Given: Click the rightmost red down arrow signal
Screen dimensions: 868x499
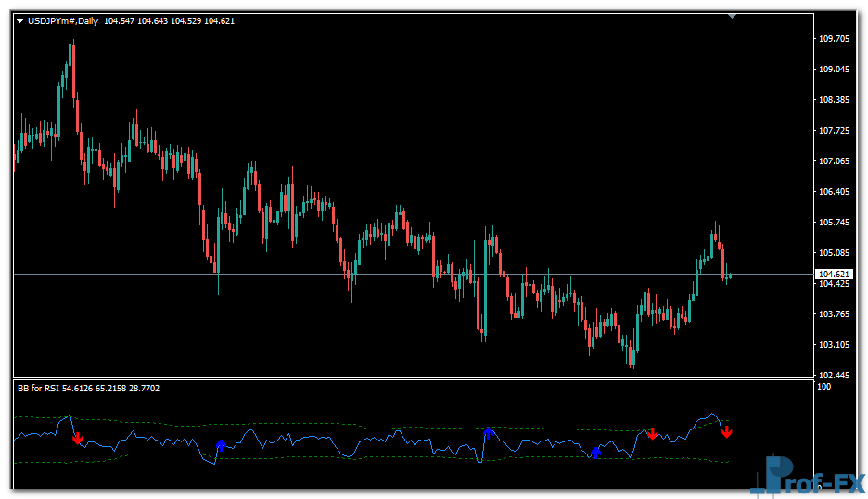Looking at the screenshot, I should (x=727, y=431).
